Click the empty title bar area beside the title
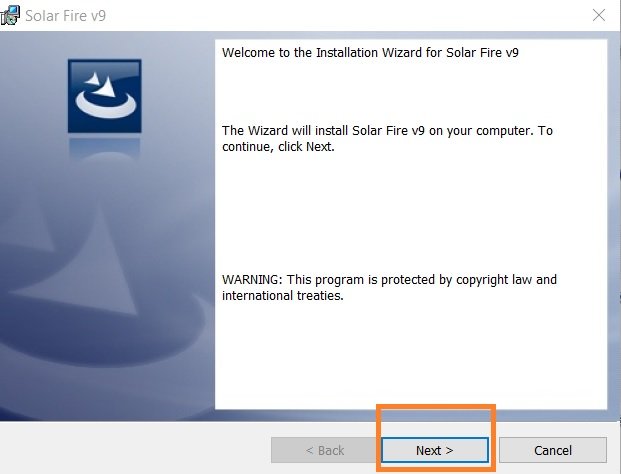The height and width of the screenshot is (474, 621). pyautogui.click(x=349, y=16)
